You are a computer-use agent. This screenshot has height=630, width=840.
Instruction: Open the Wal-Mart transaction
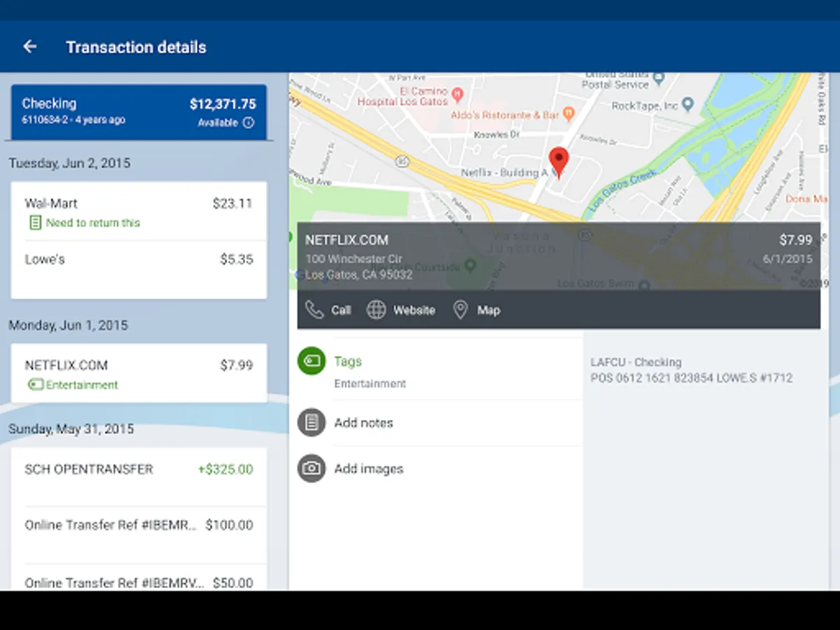coord(139,212)
